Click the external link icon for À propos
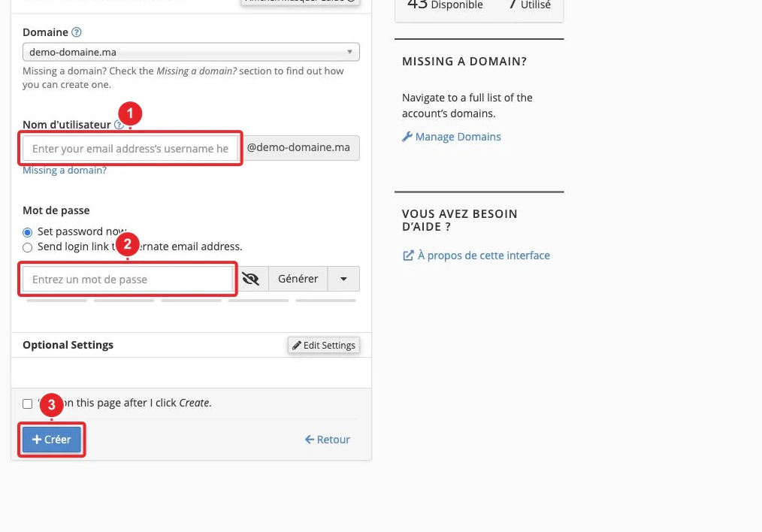Image resolution: width=762 pixels, height=532 pixels. tap(408, 255)
